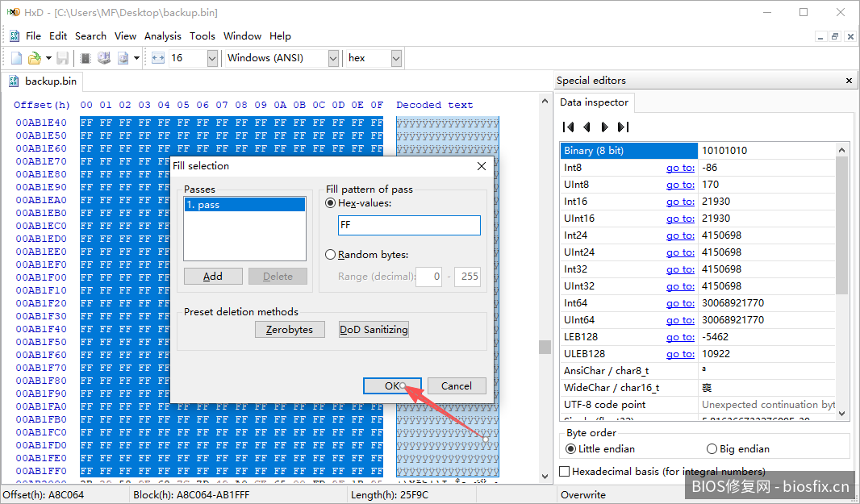The width and height of the screenshot is (860, 504).
Task: Click the New file toolbar icon
Action: click(16, 58)
